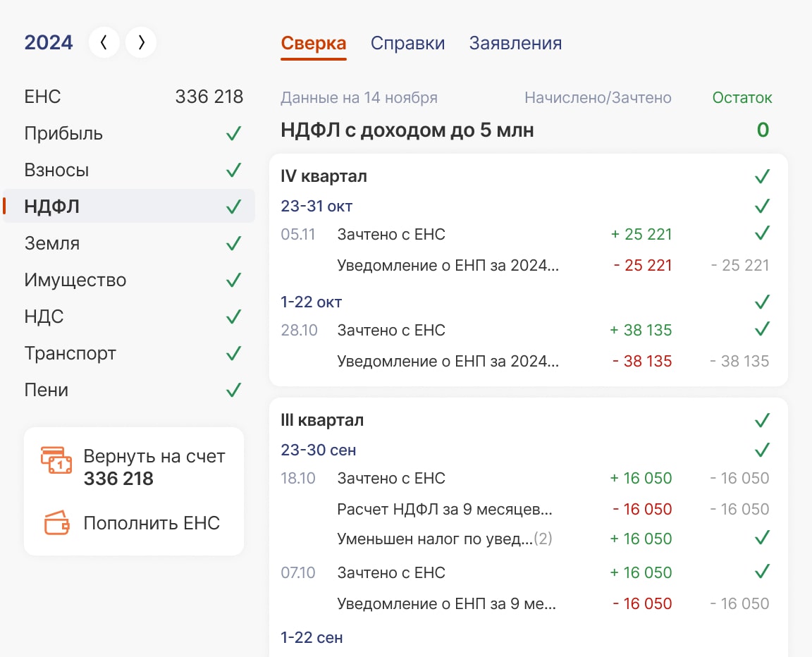Click the 2024 year label
This screenshot has height=657, width=812.
49,42
